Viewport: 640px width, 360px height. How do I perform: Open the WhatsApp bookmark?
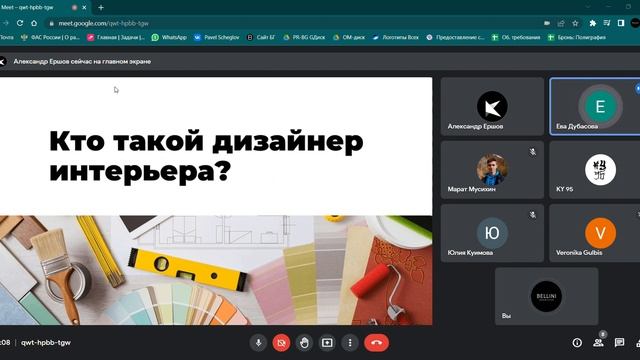tap(169, 37)
